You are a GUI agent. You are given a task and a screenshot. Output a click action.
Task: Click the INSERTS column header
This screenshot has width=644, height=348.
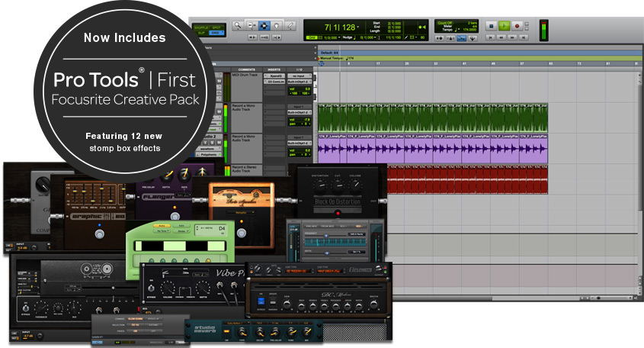tap(274, 69)
